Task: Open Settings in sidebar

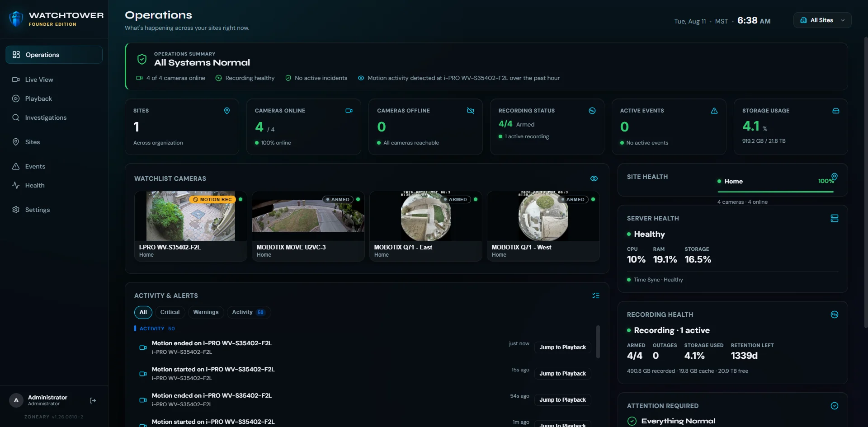Action: pos(54,210)
